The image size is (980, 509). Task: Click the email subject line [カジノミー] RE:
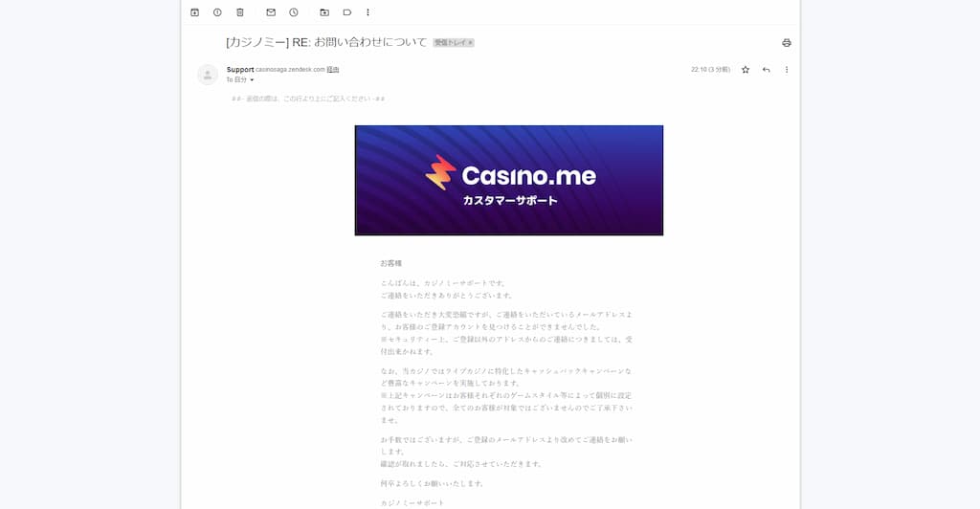[x=327, y=42]
